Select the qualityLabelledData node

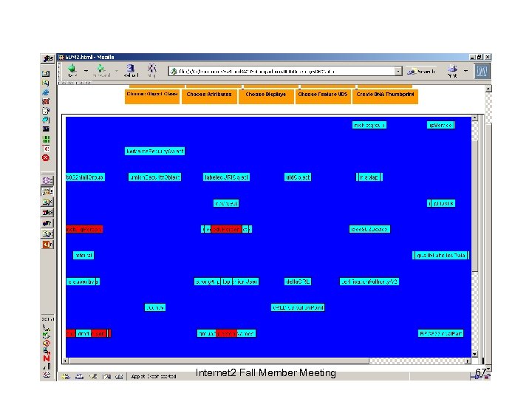click(440, 255)
